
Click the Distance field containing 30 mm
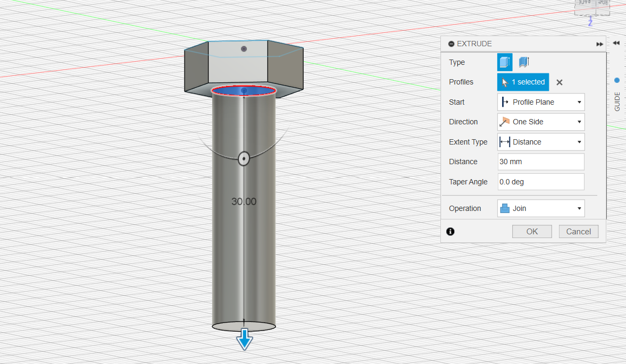coord(541,162)
